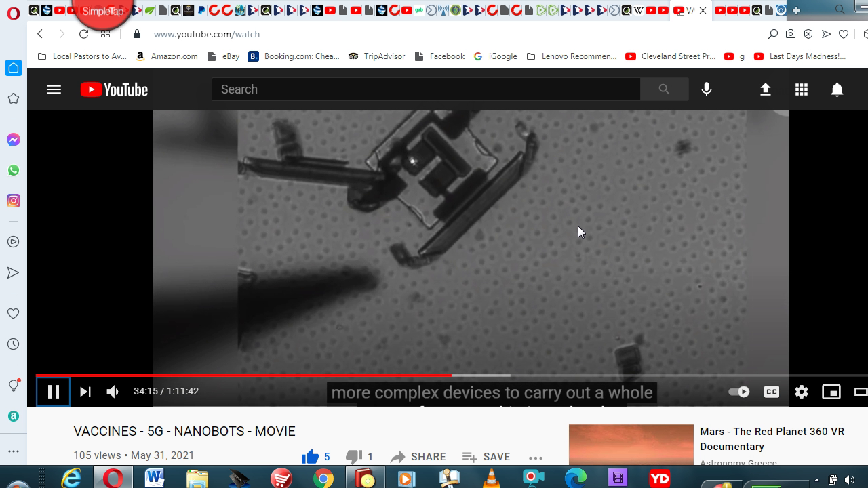Seek on the red video progress bar
This screenshot has width=868, height=488.
coord(271,375)
